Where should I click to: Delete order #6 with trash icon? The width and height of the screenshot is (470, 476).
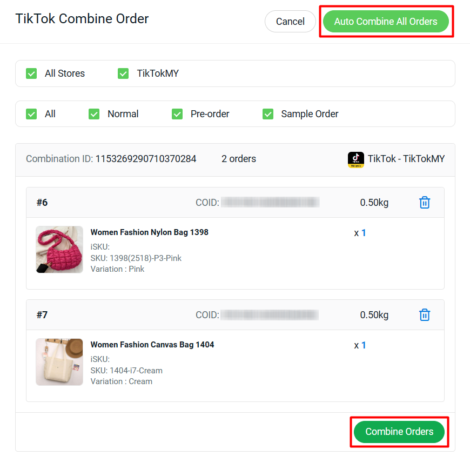point(425,203)
